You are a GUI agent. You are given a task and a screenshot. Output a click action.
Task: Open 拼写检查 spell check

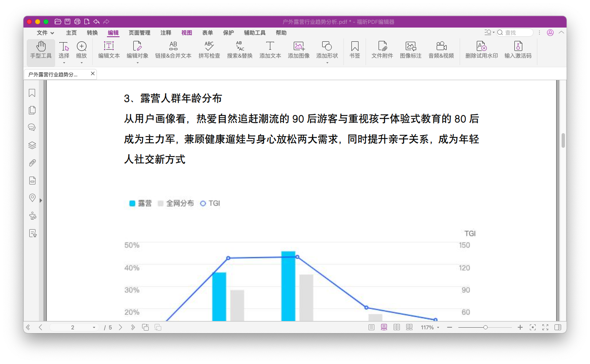(x=209, y=50)
